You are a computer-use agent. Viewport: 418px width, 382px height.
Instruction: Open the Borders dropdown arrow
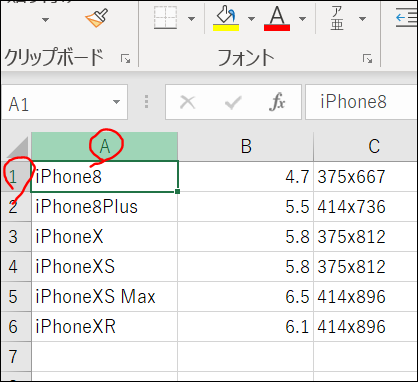pyautogui.click(x=191, y=19)
